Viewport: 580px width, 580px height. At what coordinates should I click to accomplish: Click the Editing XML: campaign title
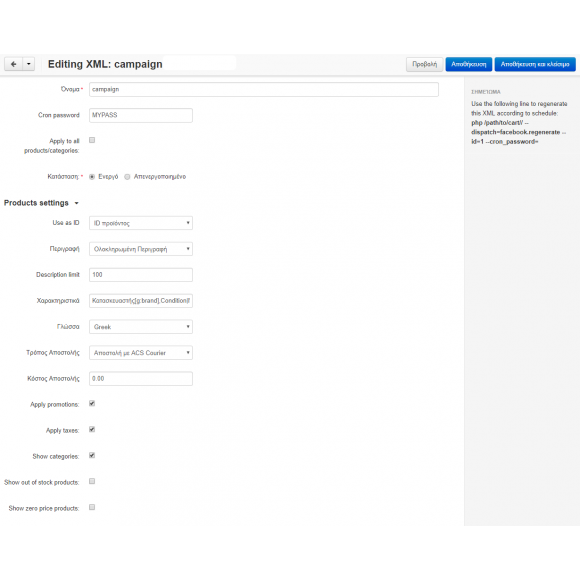coord(105,64)
